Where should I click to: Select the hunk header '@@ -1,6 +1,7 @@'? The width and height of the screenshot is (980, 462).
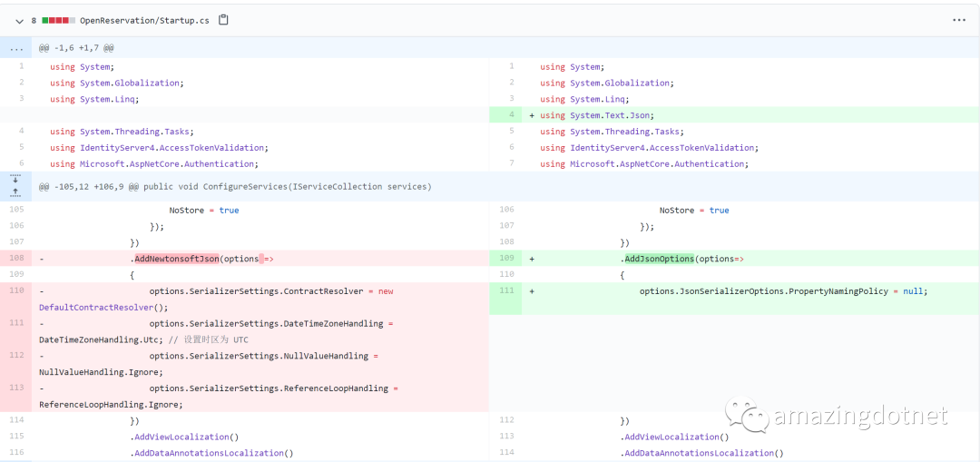coord(76,47)
